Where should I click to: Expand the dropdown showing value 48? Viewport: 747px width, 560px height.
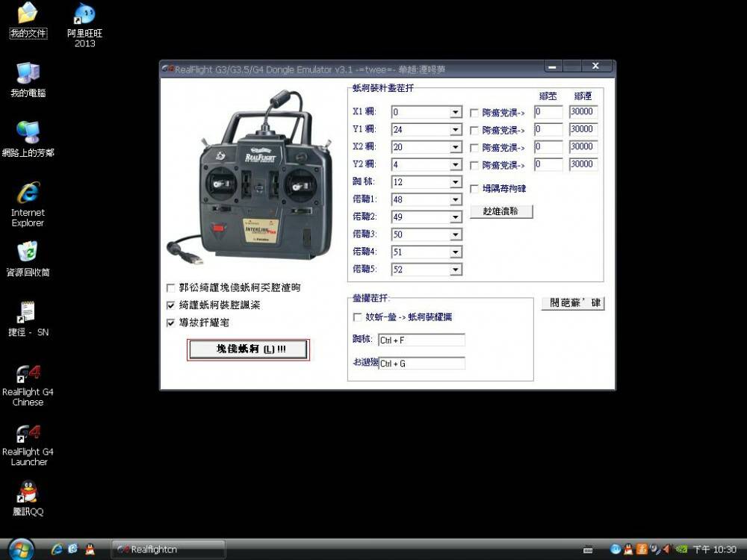click(456, 199)
